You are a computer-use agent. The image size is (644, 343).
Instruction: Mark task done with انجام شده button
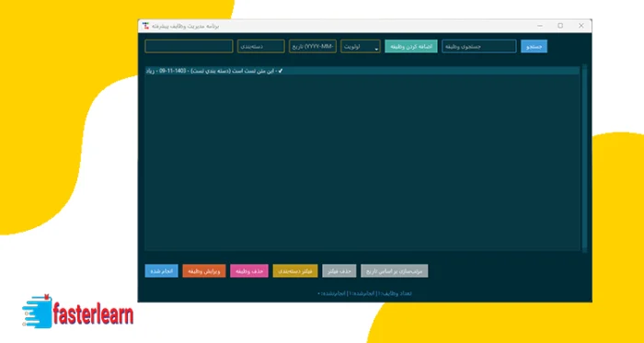(x=161, y=270)
